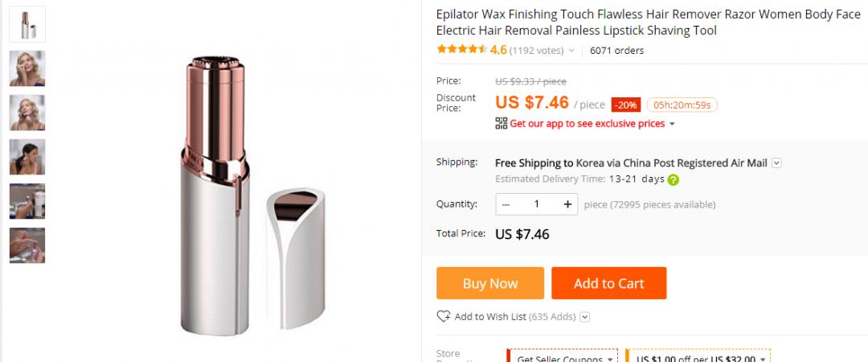Increase quantity with the plus button

pyautogui.click(x=567, y=204)
